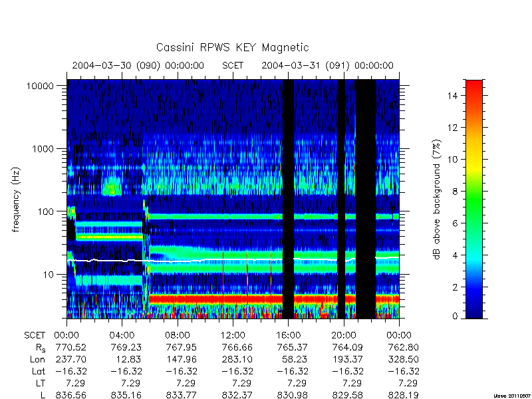Click the Lon row label
The width and height of the screenshot is (532, 399).
pyautogui.click(x=37, y=359)
